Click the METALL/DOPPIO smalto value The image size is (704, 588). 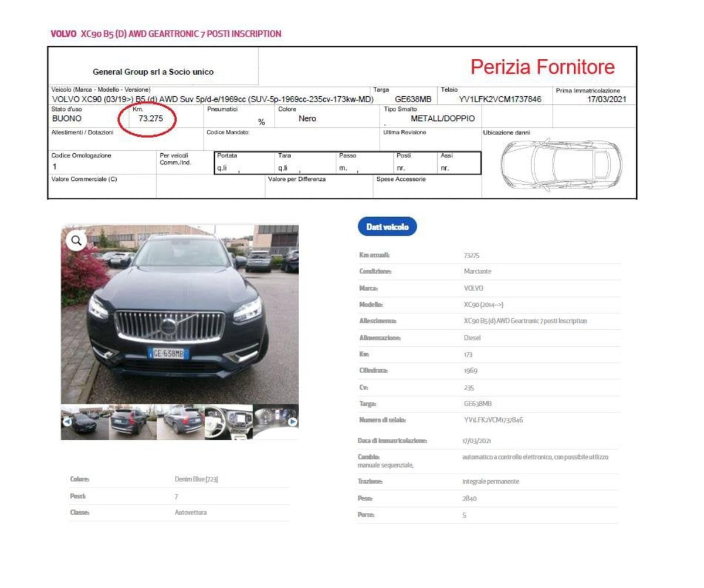(442, 119)
